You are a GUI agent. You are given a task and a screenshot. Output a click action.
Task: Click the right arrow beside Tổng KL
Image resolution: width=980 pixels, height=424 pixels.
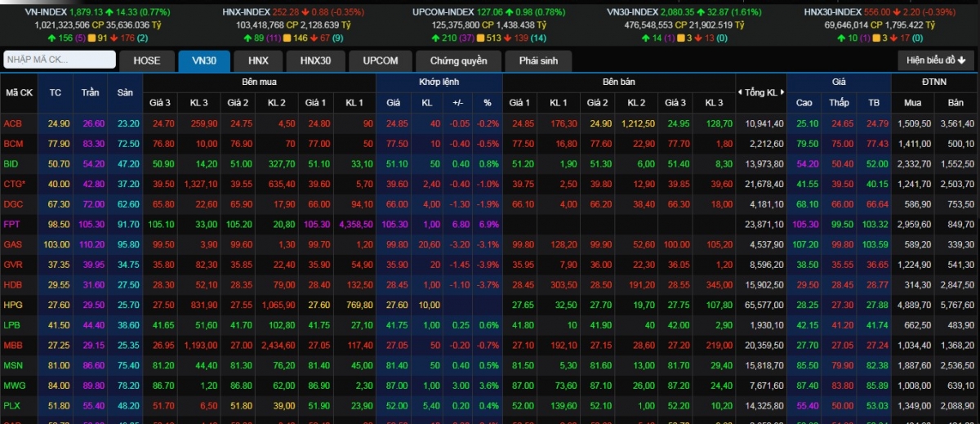[x=782, y=92]
